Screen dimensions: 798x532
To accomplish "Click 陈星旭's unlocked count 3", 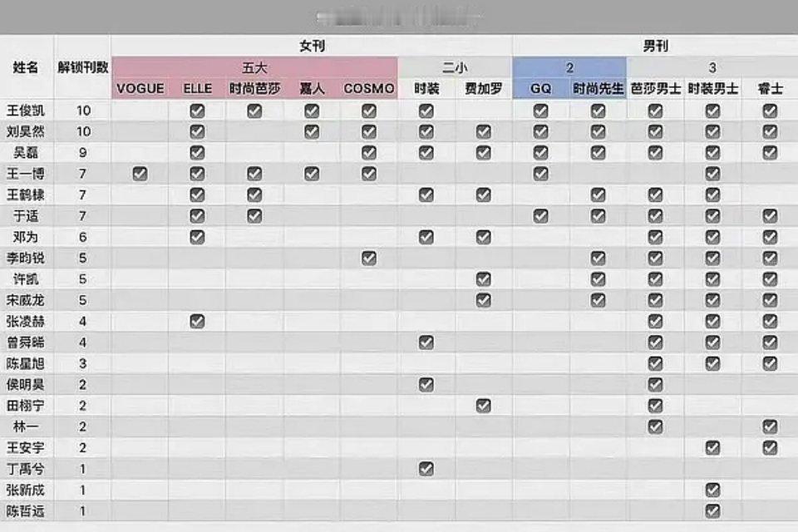I will [x=83, y=363].
